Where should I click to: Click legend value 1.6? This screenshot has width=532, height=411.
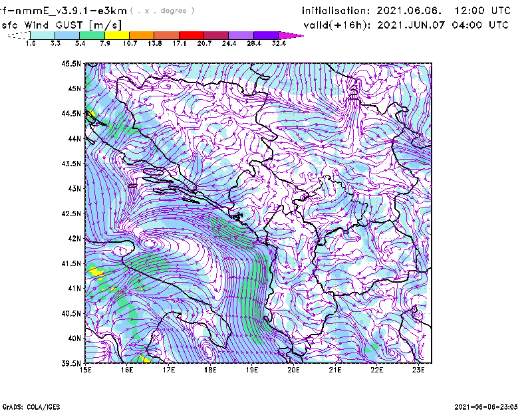coord(31,43)
